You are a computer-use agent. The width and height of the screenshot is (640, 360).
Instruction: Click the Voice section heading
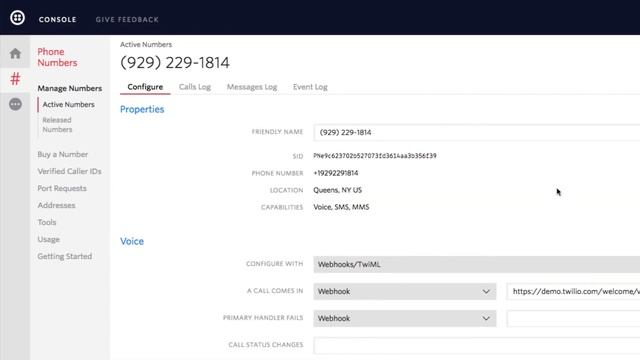[x=132, y=241]
